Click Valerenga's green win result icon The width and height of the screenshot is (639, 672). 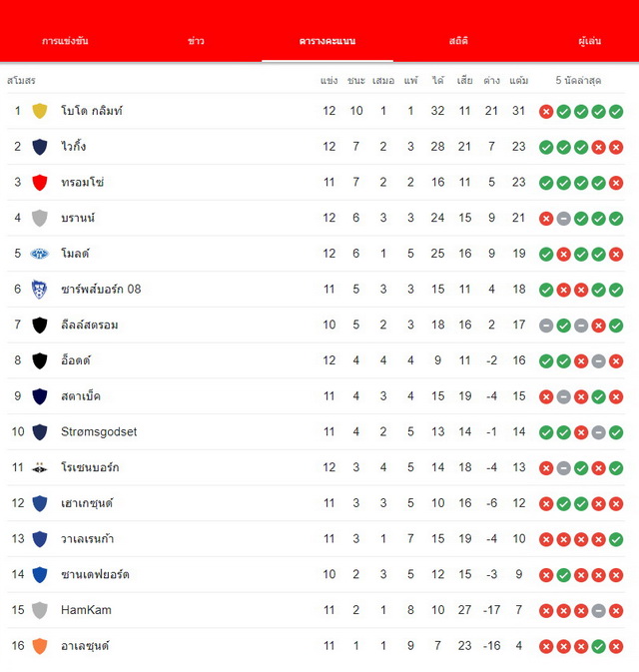click(616, 539)
